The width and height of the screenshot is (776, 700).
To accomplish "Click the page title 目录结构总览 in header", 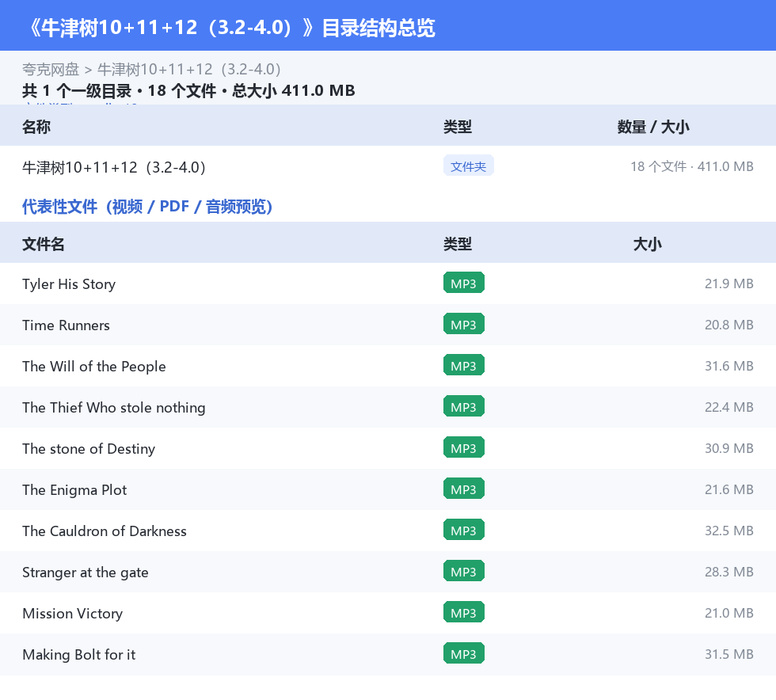I will (x=378, y=28).
